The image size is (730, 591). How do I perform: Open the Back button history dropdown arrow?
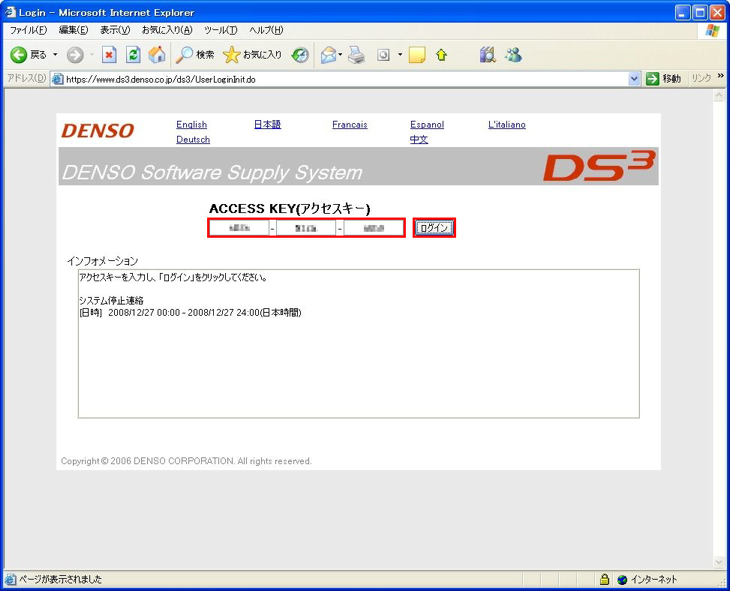click(55, 54)
